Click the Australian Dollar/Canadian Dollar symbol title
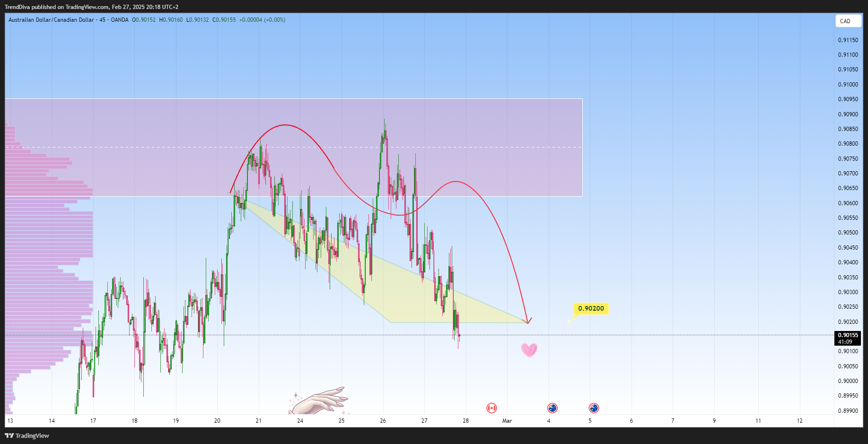868x444 pixels. click(x=51, y=20)
